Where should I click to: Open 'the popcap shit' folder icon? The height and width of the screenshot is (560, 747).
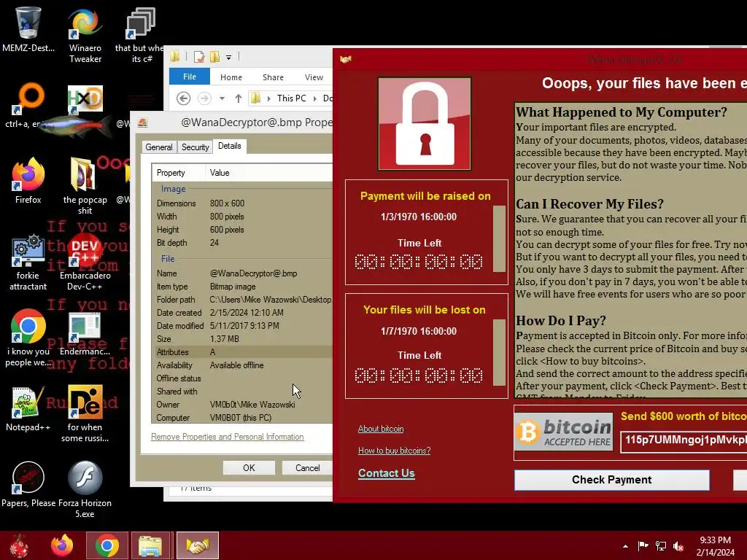coord(85,186)
